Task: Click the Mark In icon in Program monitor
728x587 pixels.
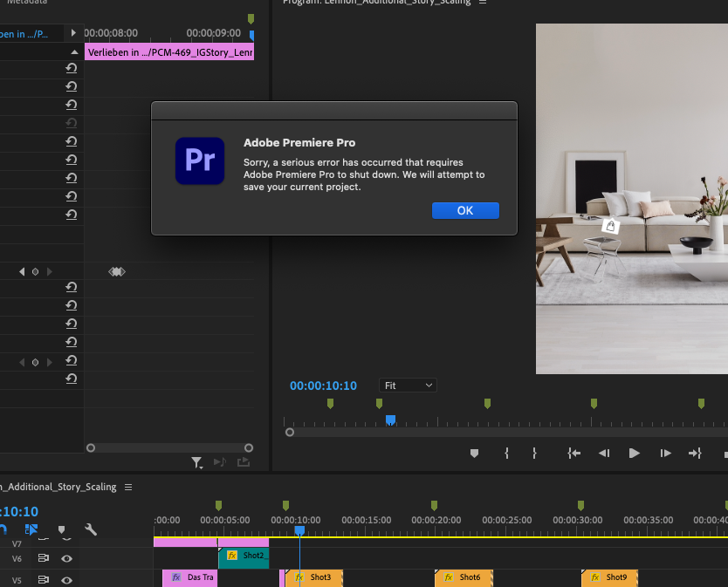Action: [505, 454]
